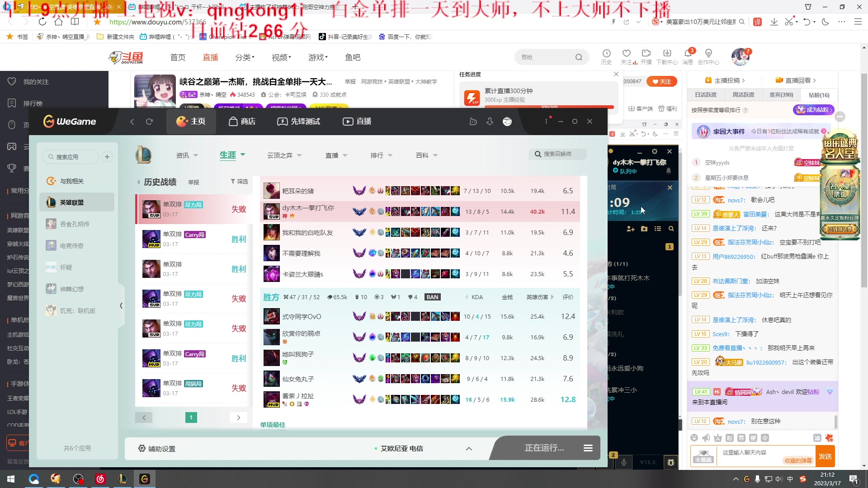Select page 1 of match history

[x=191, y=418]
